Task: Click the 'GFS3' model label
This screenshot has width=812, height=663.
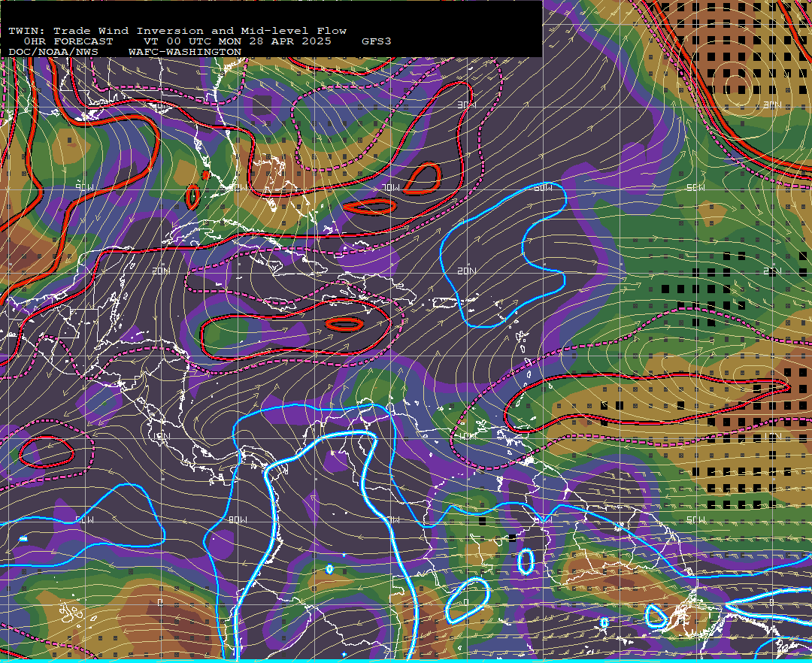Action: point(377,41)
